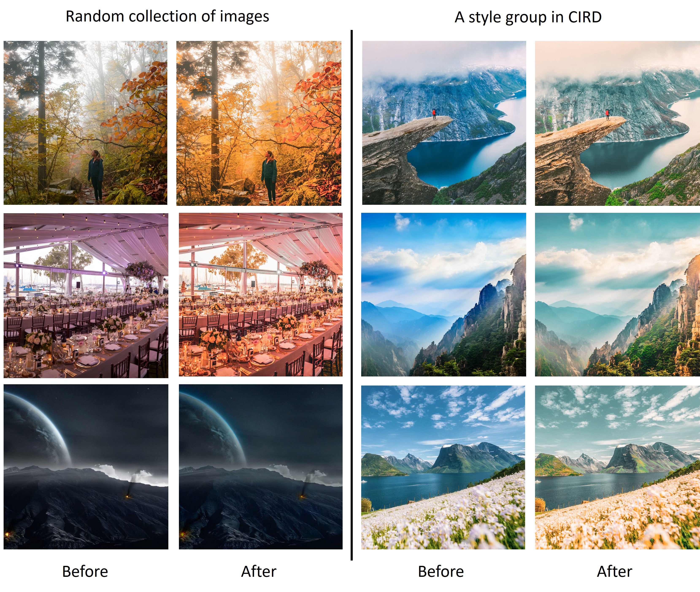Click the right-side 'Before' label
The image size is (700, 592).
click(441, 571)
